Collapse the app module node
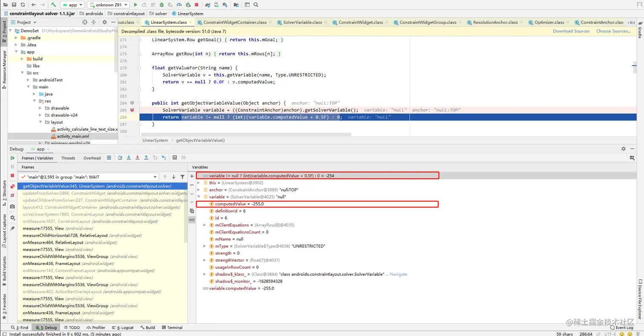This screenshot has height=336, width=644. (x=17, y=52)
